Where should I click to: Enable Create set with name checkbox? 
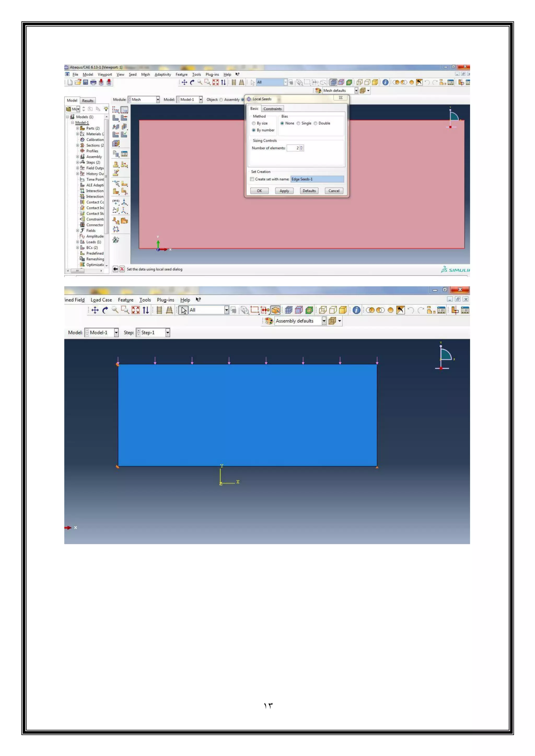coord(252,179)
